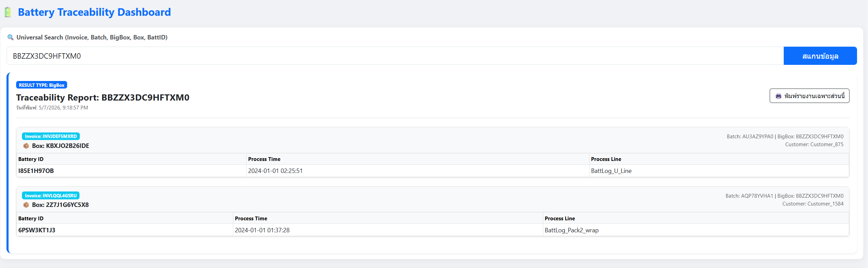
Task: Click the Traceability Report: BBZZX3DC9HFTXM0 heading
Action: point(103,97)
